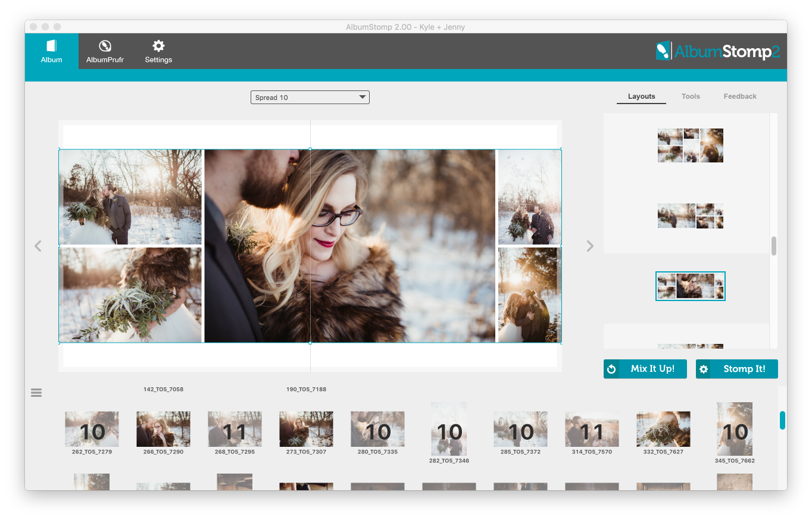The height and width of the screenshot is (520, 812).
Task: Select bottom-right sunset couple photo on spread
Action: tap(529, 295)
